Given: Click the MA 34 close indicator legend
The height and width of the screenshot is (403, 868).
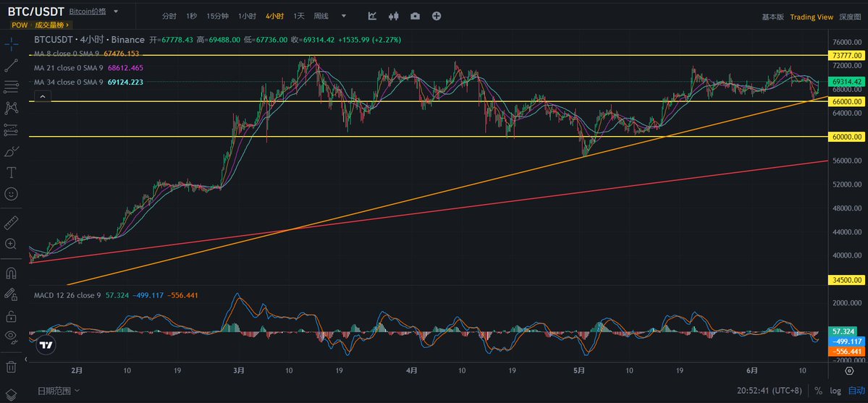Looking at the screenshot, I should pyautogui.click(x=88, y=82).
